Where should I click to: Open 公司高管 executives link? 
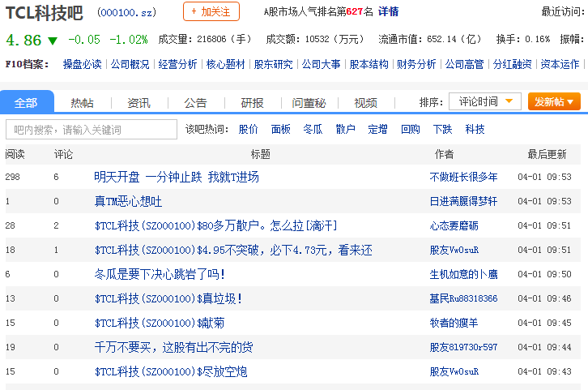click(x=464, y=64)
